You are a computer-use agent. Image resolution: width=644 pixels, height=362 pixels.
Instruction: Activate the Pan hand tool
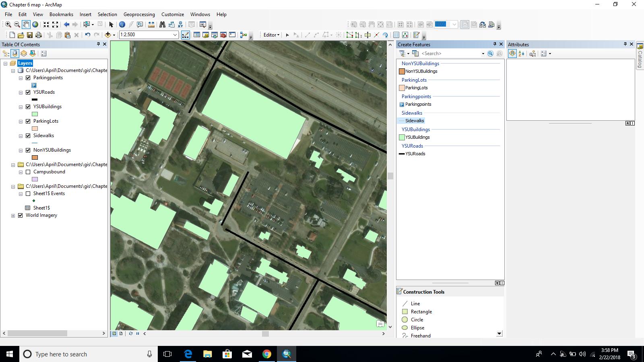click(x=26, y=25)
